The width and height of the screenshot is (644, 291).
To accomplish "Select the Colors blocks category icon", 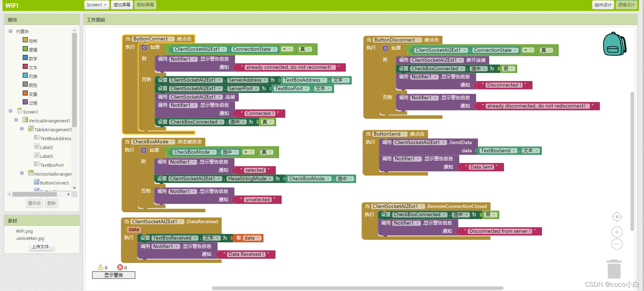I will 25,84.
